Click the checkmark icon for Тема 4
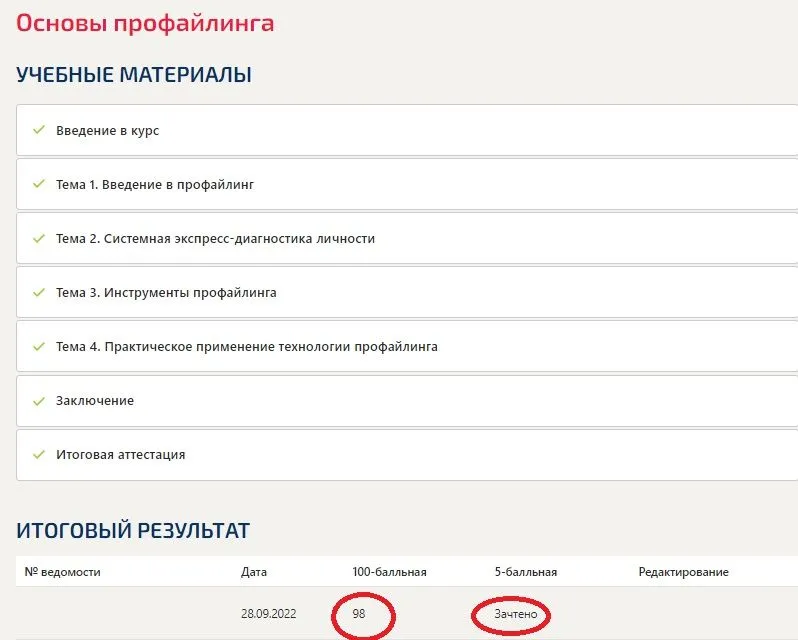 click(x=39, y=346)
